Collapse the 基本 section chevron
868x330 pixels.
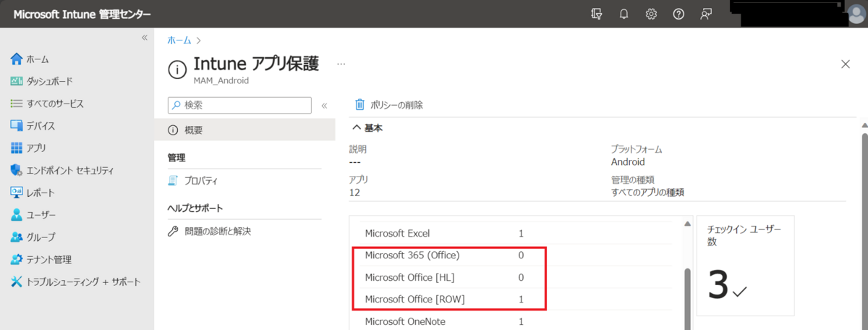pyautogui.click(x=356, y=128)
